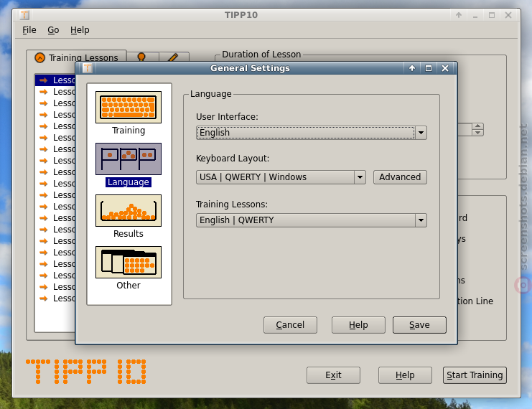Click the 'English | QWERTY' text

[x=236, y=220]
